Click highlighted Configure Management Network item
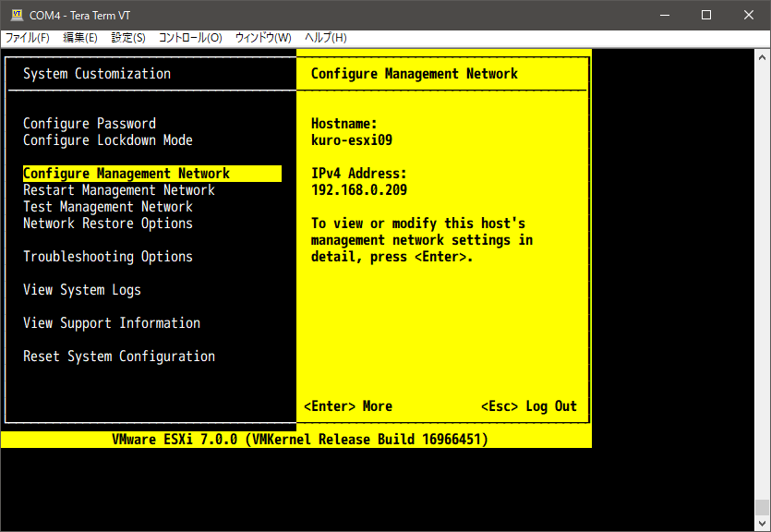This screenshot has height=532, width=771. point(126,174)
